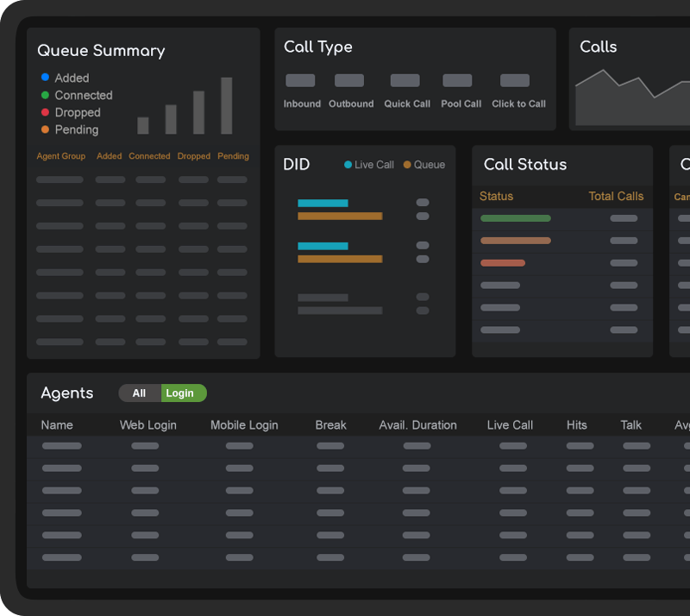
Task: Click the red Dropped legend dot
Action: point(45,112)
